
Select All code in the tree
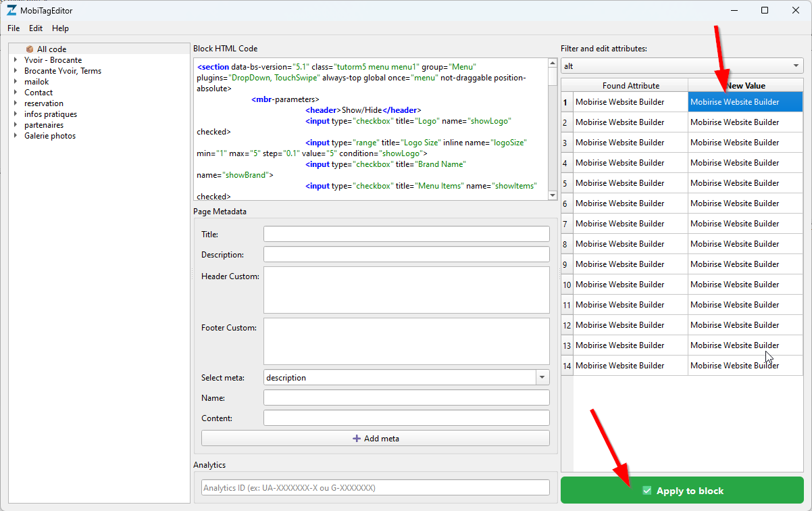[52, 49]
